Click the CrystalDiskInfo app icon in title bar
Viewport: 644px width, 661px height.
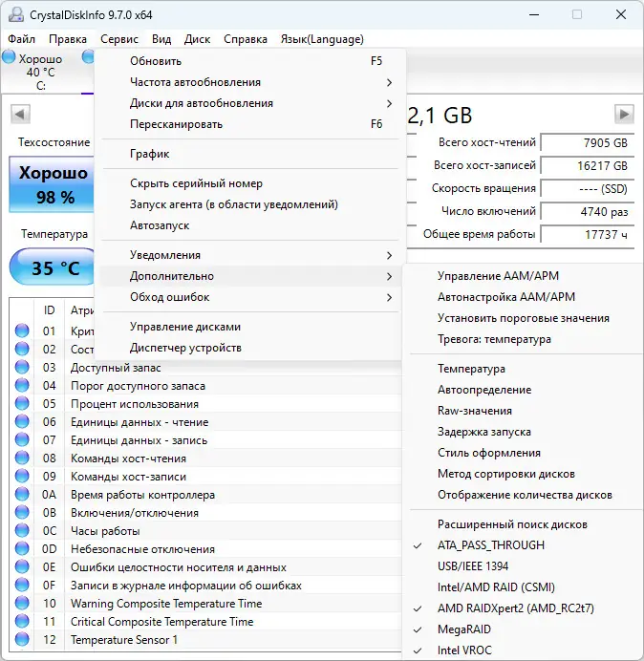[x=16, y=14]
